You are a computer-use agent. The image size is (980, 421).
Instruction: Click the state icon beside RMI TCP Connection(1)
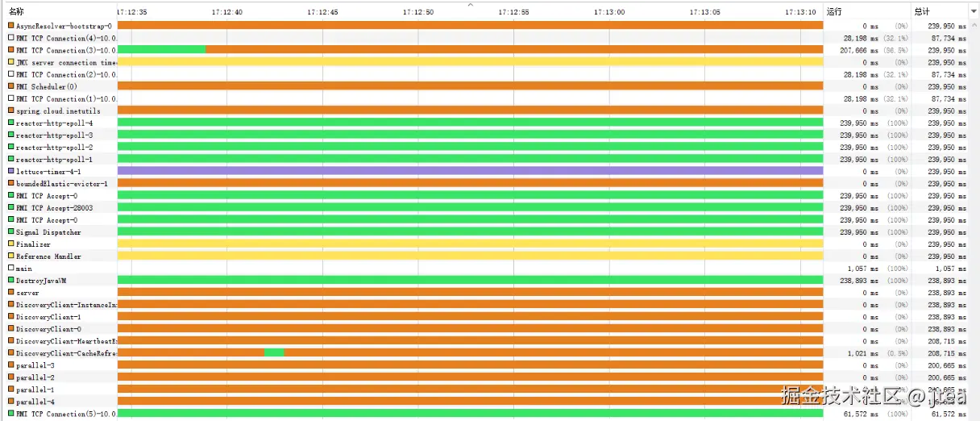pyautogui.click(x=11, y=98)
